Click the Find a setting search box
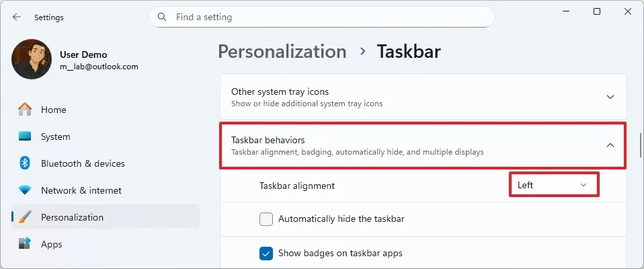The image size is (644, 269). click(x=323, y=17)
